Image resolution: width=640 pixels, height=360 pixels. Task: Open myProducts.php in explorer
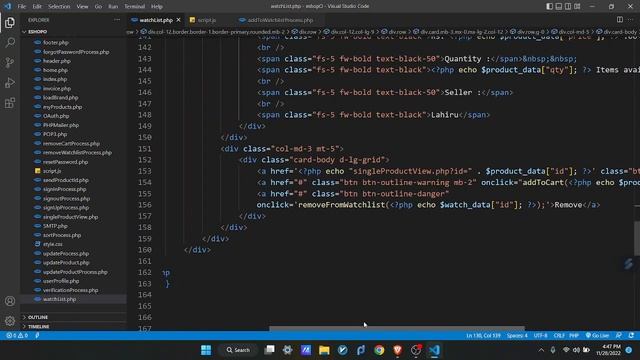tap(62, 107)
